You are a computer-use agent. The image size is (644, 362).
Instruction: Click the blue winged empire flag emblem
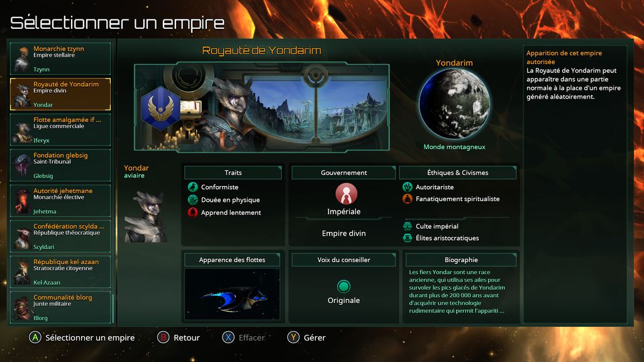click(x=160, y=108)
